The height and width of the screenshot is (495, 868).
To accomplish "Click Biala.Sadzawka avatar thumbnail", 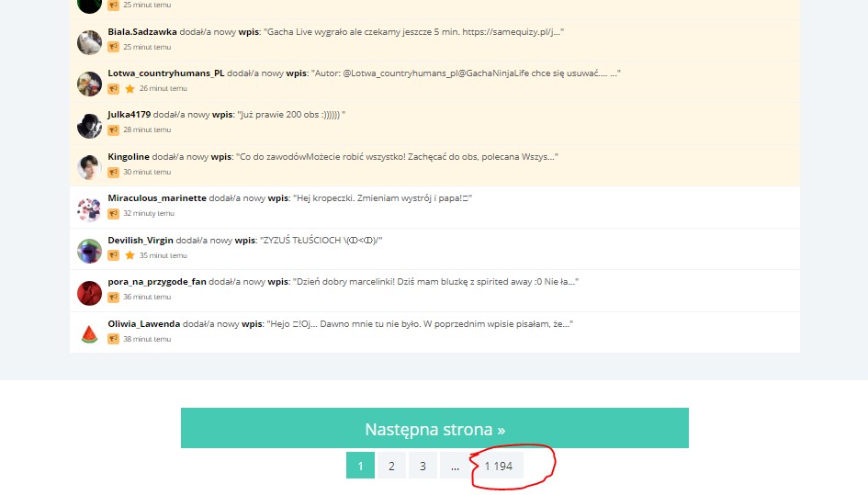I will 89,42.
